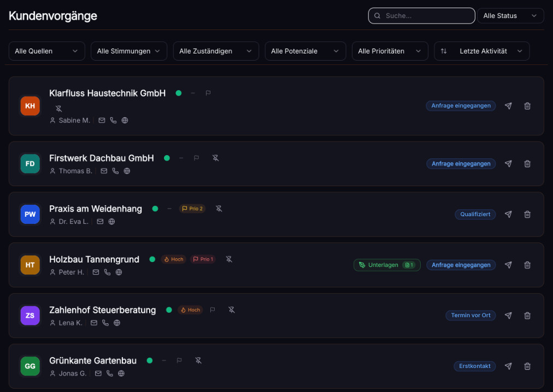Click the email icon for Lena K.
Viewport: 553px width, 392px height.
coord(94,323)
